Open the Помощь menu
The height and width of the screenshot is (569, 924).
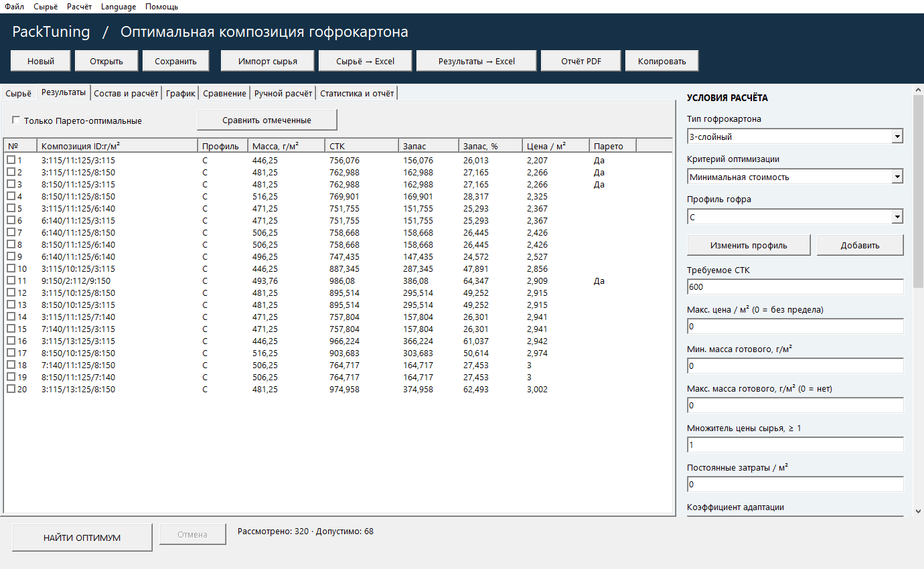point(162,7)
